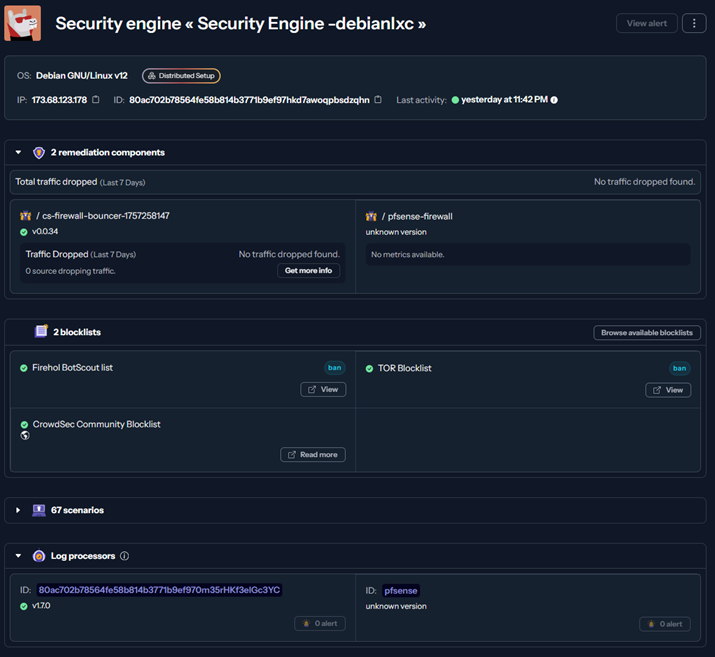Click the TOR Blocklist title
Viewport: 715px width, 657px height.
[x=404, y=368]
